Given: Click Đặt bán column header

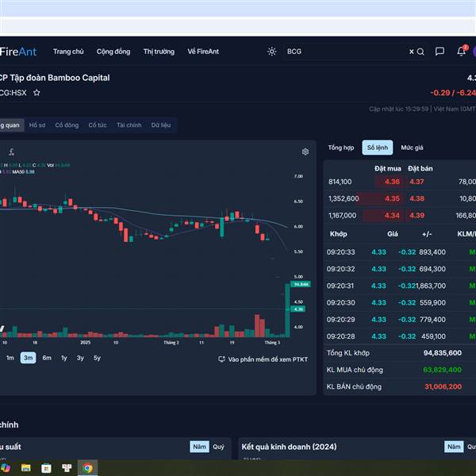Looking at the screenshot, I should (x=420, y=168).
